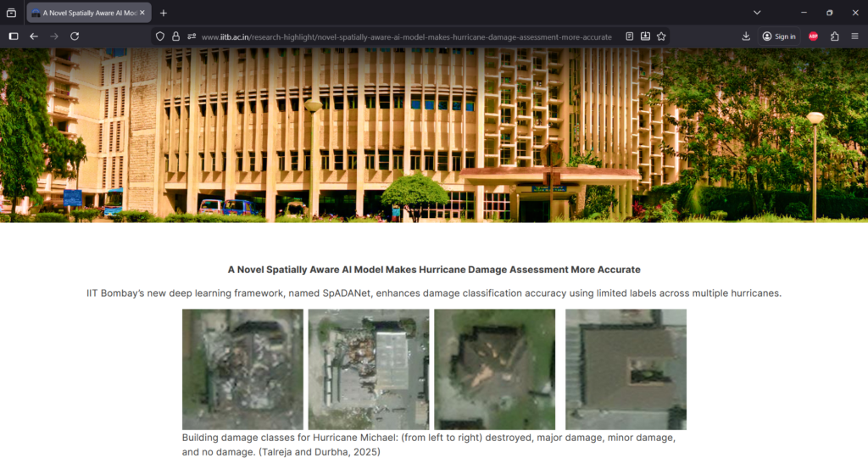Click the Sign in button

[779, 36]
